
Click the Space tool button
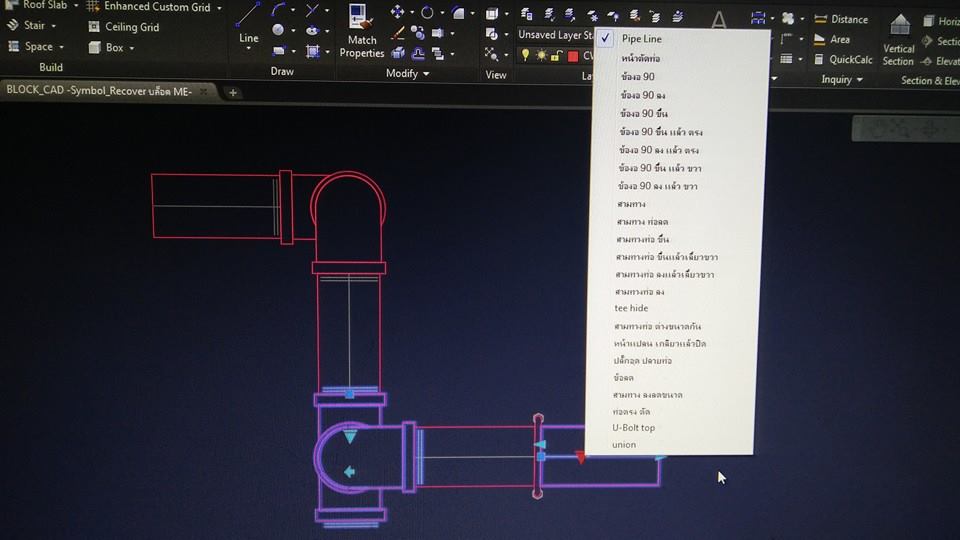tap(30, 47)
